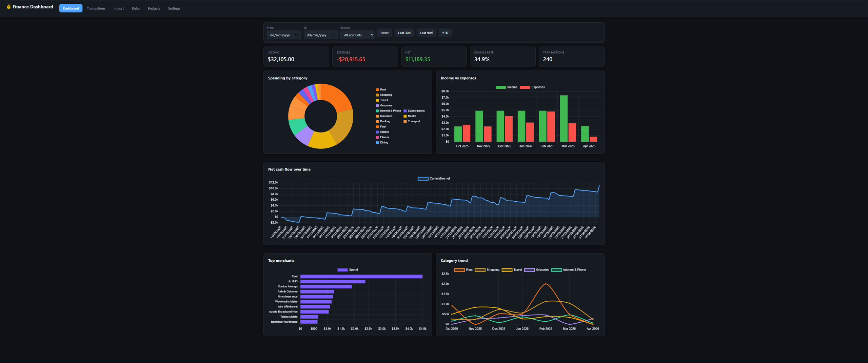
Task: Toggle the Fitness legend item
Action: pos(382,137)
